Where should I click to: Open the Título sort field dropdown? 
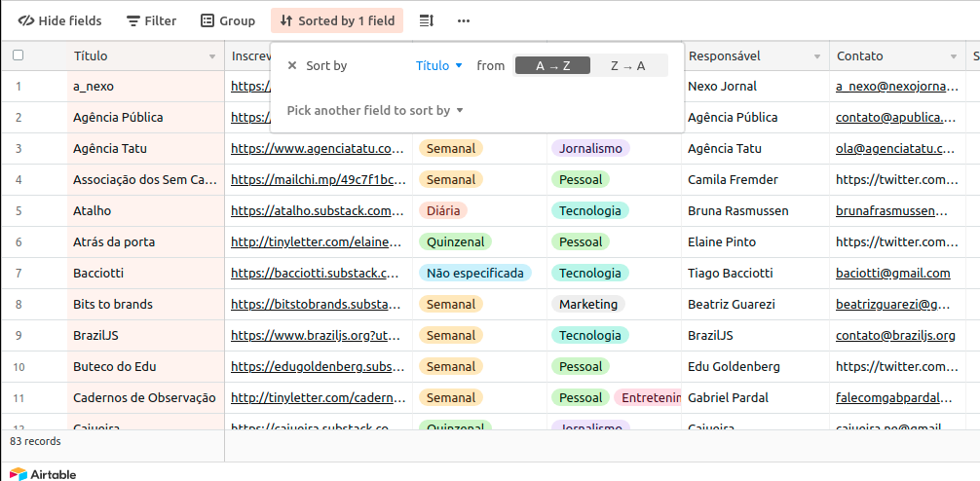(x=438, y=65)
